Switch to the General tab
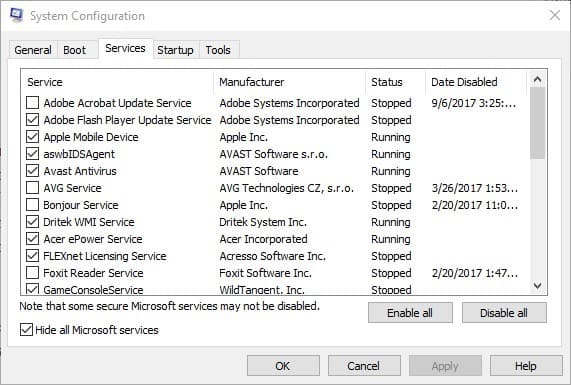Image resolution: width=571 pixels, height=385 pixels. [33, 50]
